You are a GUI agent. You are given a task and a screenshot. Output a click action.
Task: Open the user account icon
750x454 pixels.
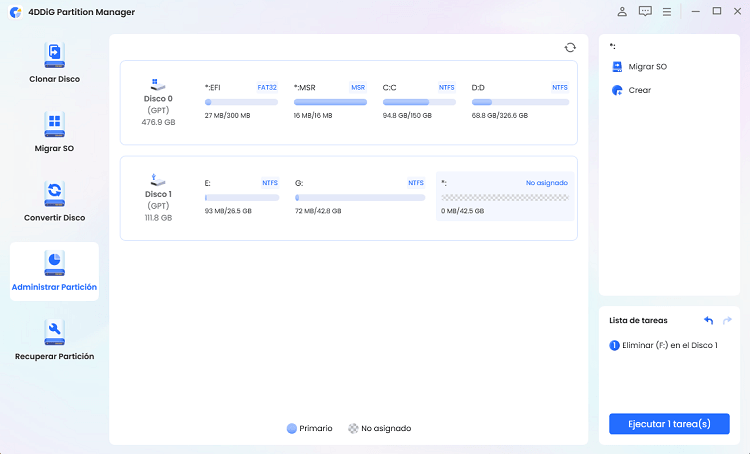click(x=622, y=12)
